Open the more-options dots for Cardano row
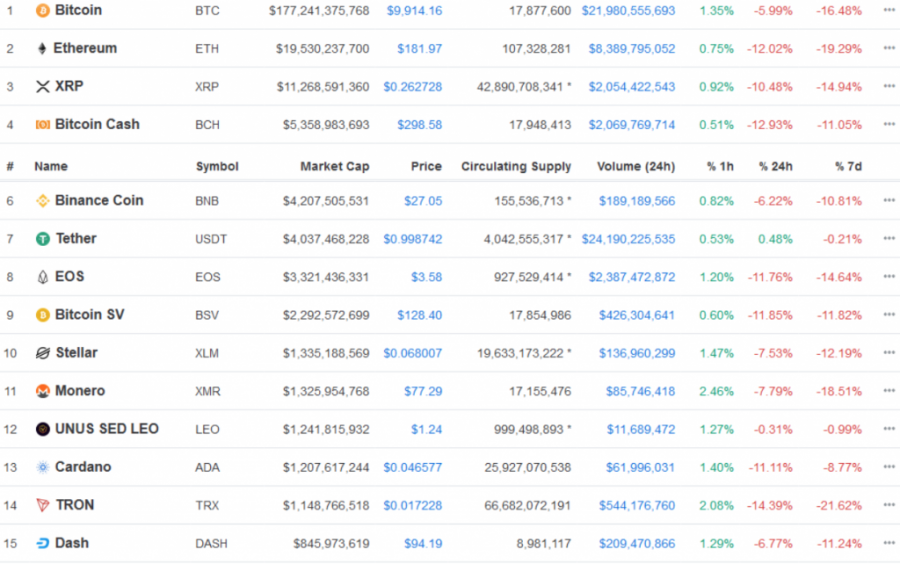This screenshot has width=900, height=564. [x=889, y=466]
